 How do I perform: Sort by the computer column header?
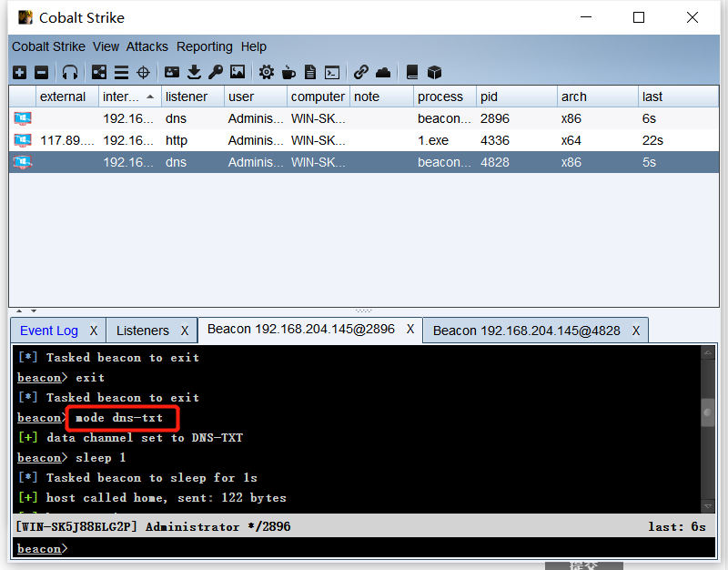pos(318,97)
